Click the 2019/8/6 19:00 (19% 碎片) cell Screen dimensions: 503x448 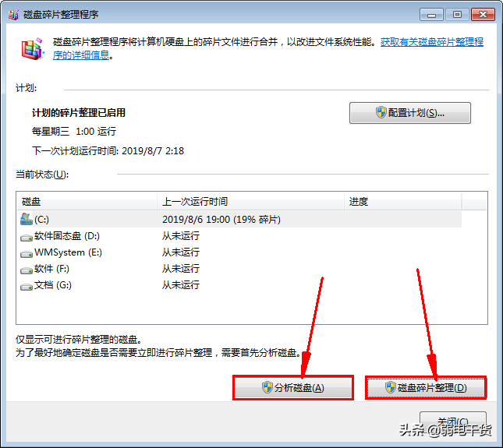221,220
